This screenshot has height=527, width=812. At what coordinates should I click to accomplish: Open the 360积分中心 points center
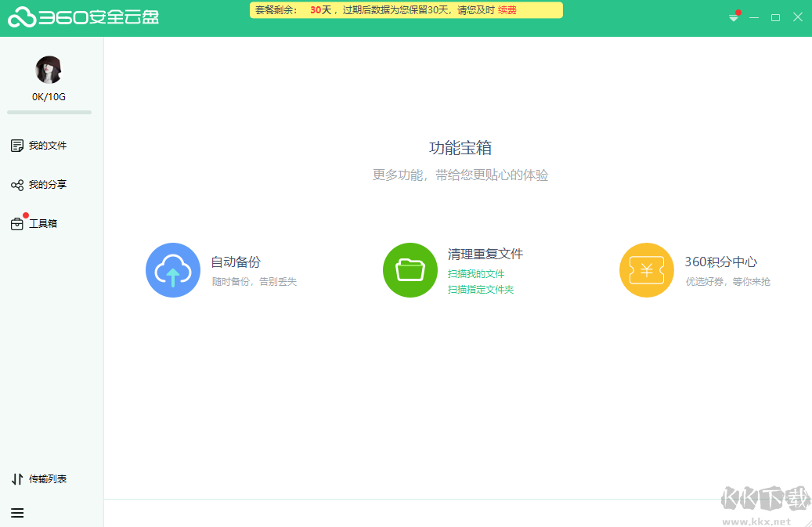647,269
